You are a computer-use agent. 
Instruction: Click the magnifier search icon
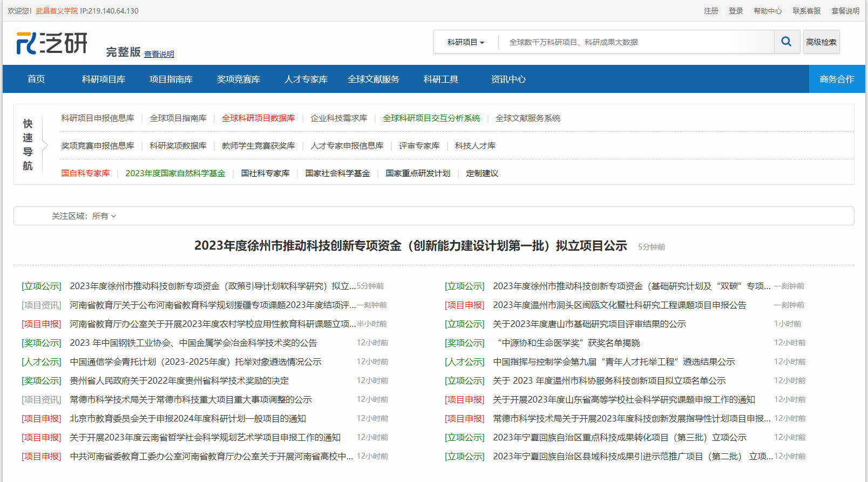(786, 42)
